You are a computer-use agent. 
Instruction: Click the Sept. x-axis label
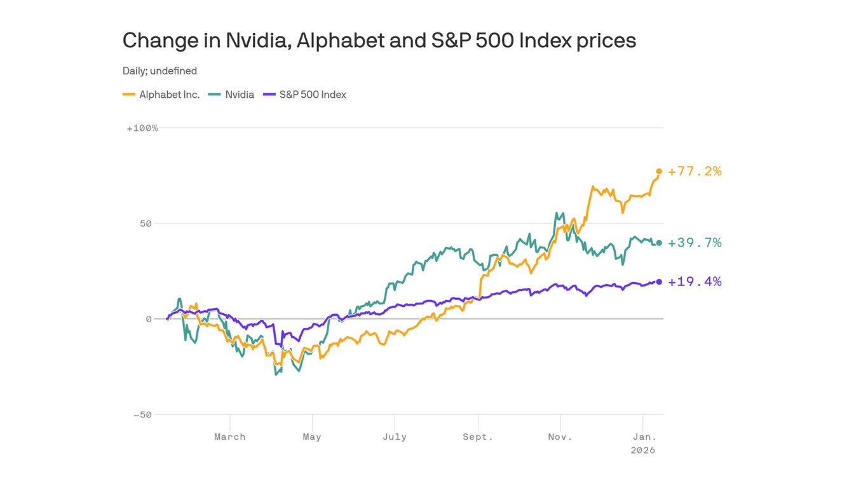coord(478,437)
